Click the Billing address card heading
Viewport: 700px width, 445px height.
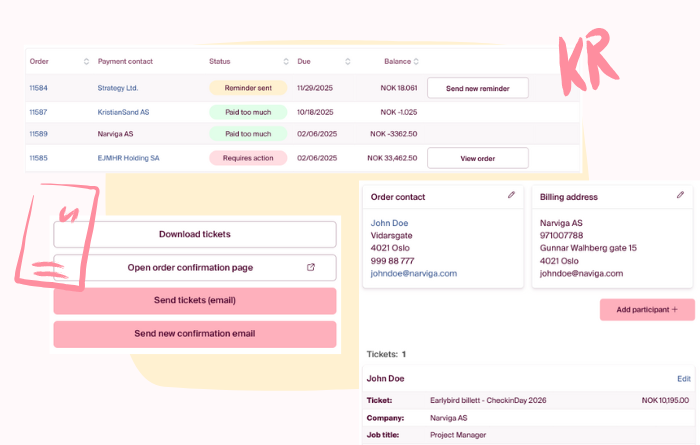coord(568,197)
